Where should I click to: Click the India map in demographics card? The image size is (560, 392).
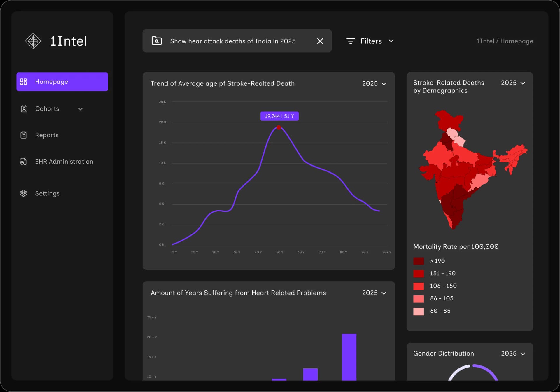(473, 170)
